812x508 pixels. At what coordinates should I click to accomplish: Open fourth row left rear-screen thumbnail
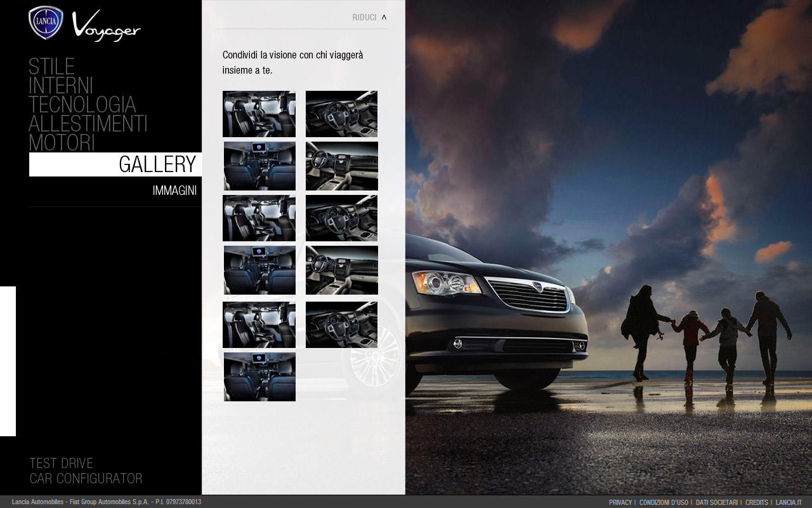(x=259, y=270)
